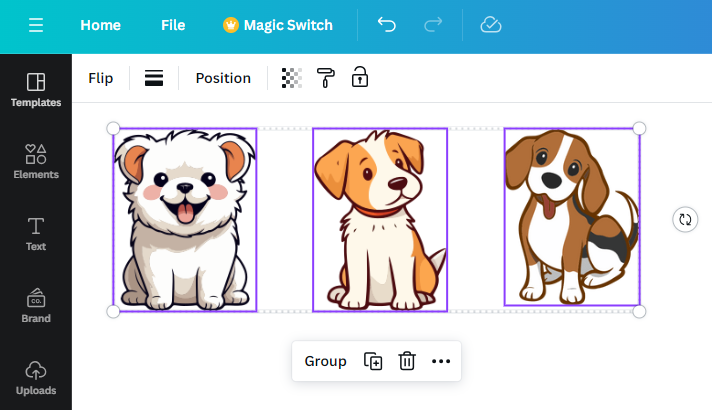Open Magic Switch
The height and width of the screenshot is (410, 712).
(277, 25)
